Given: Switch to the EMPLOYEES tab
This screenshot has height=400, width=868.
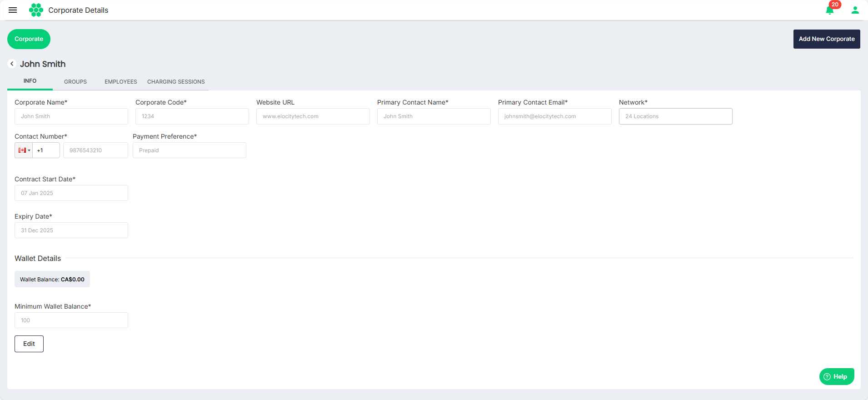Looking at the screenshot, I should click(x=121, y=82).
